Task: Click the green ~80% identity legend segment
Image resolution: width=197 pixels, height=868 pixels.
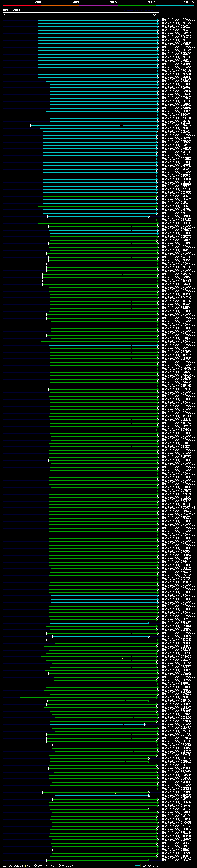Action: coord(137,6)
